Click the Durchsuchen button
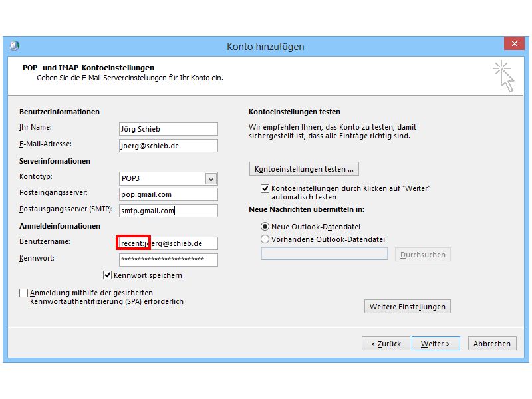Screen dimensions: 532x399 click(423, 255)
